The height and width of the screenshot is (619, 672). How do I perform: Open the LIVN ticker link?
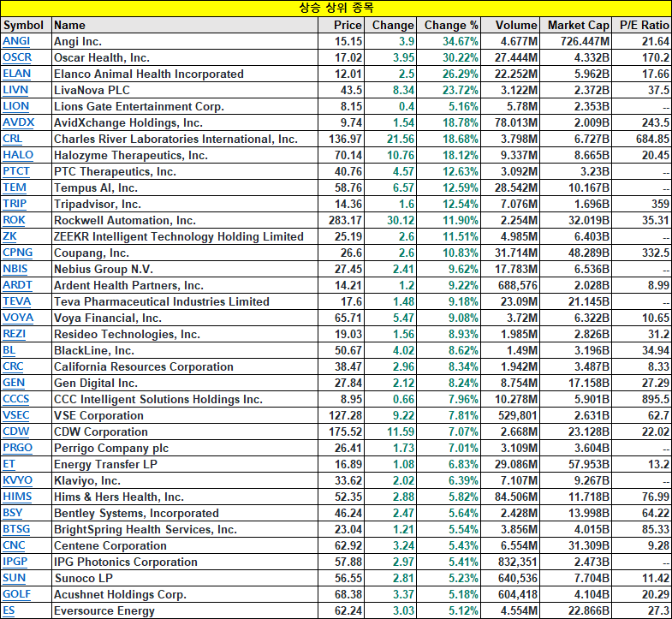15,90
